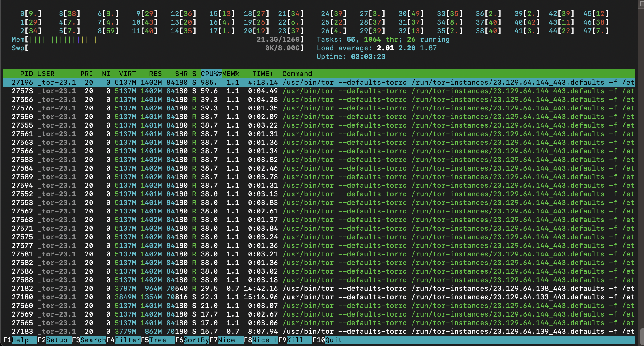The width and height of the screenshot is (644, 346).
Task: Click F9 Kill in the footer
Action: [295, 340]
